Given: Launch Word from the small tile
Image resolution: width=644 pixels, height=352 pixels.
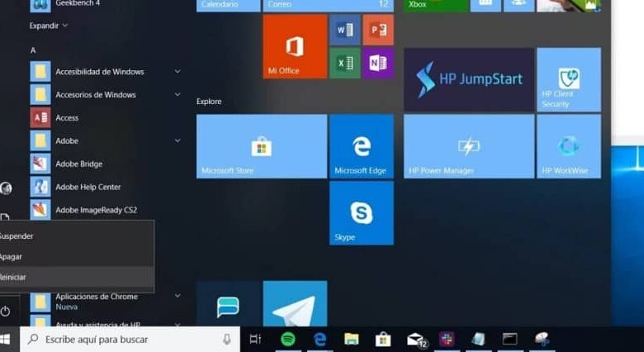Looking at the screenshot, I should 345,30.
